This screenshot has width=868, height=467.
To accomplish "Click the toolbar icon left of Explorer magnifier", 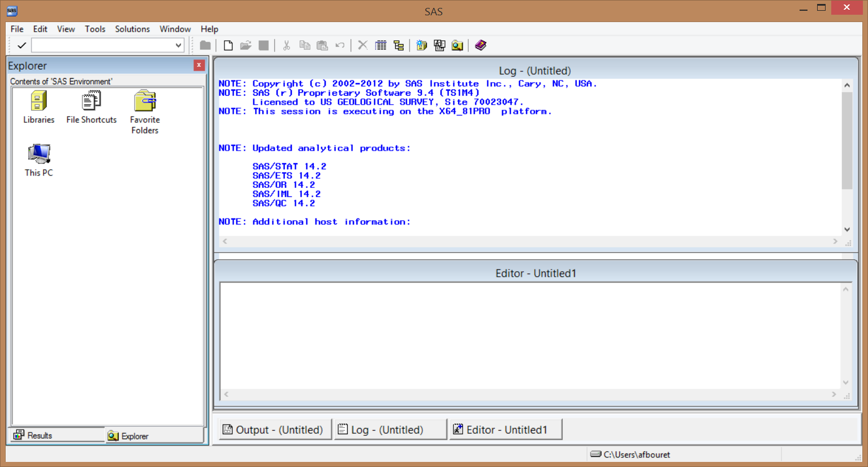I will (439, 45).
